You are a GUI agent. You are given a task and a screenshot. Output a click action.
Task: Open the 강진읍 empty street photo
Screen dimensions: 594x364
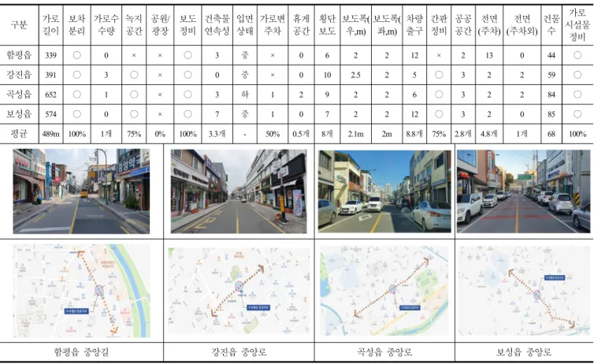point(239,191)
